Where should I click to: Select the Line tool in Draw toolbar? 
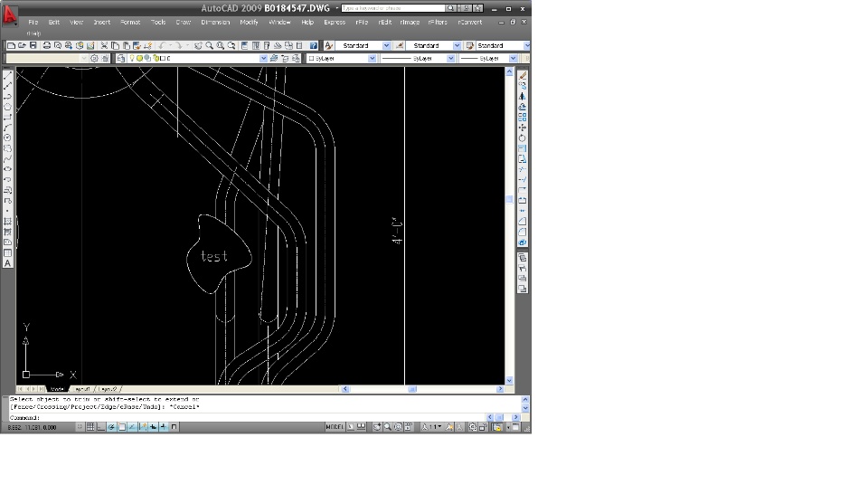pyautogui.click(x=8, y=74)
